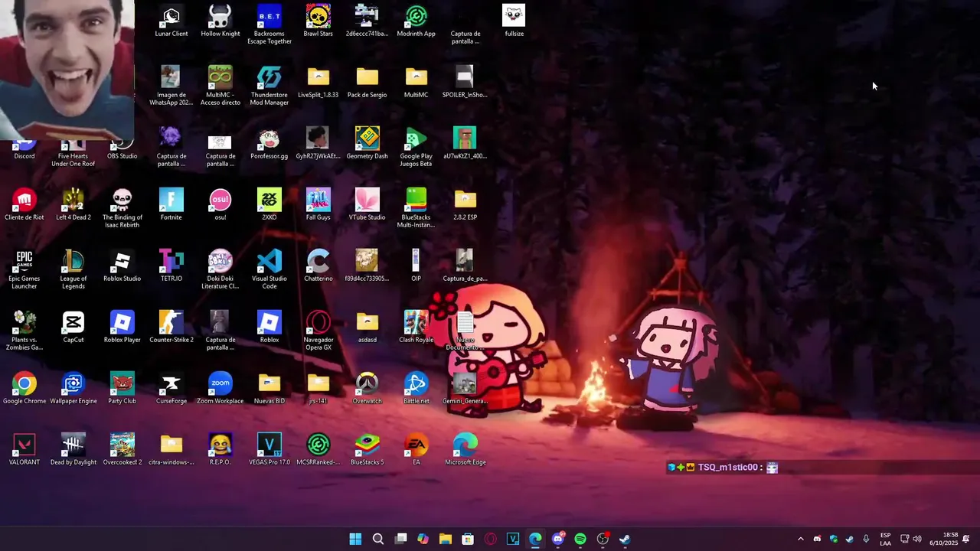Open Zoom Workplace shortcut

[x=220, y=389]
